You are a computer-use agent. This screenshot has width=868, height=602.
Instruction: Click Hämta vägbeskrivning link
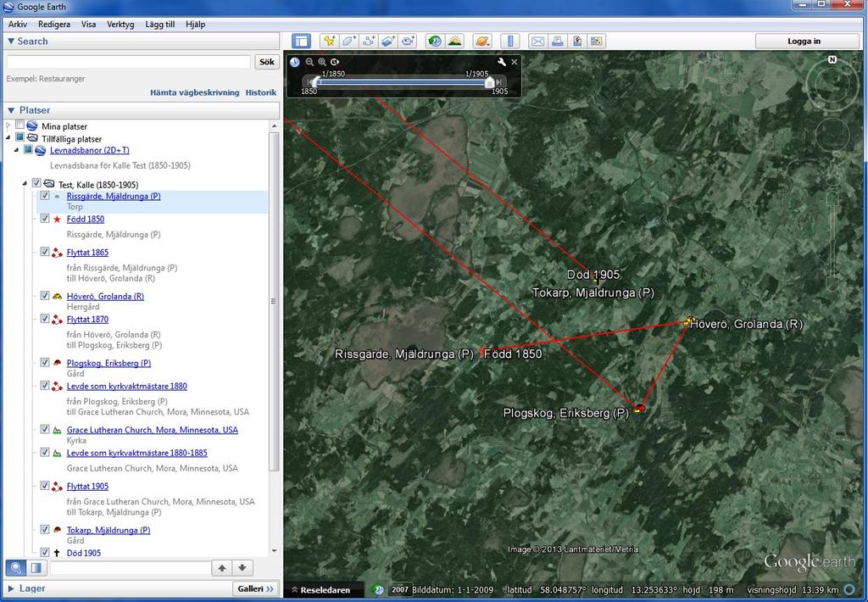click(x=195, y=92)
